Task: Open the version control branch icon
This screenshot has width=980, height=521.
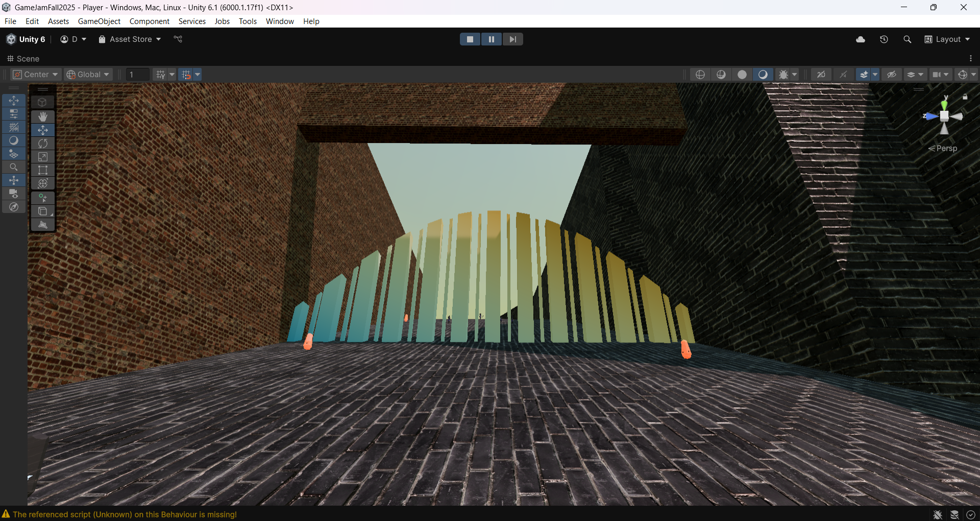Action: (178, 39)
